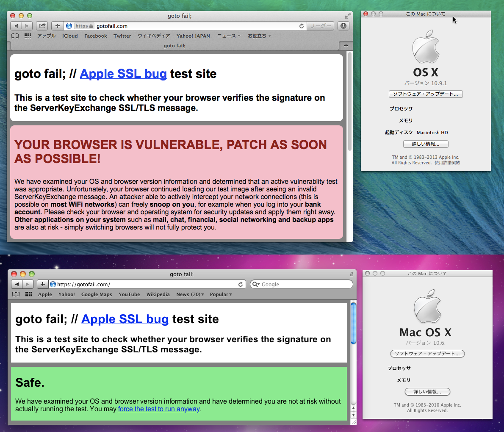
Task: Click blue scrollbar thumb in bottom Safari
Action: [353, 323]
